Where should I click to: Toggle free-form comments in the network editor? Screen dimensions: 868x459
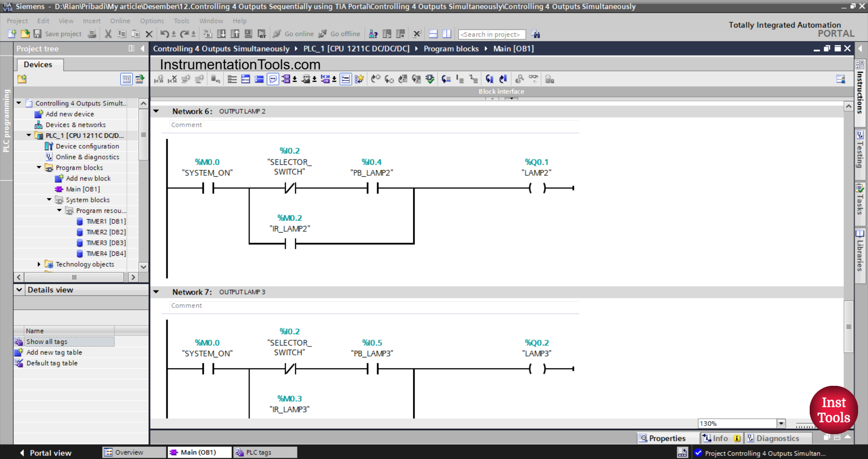coord(273,79)
